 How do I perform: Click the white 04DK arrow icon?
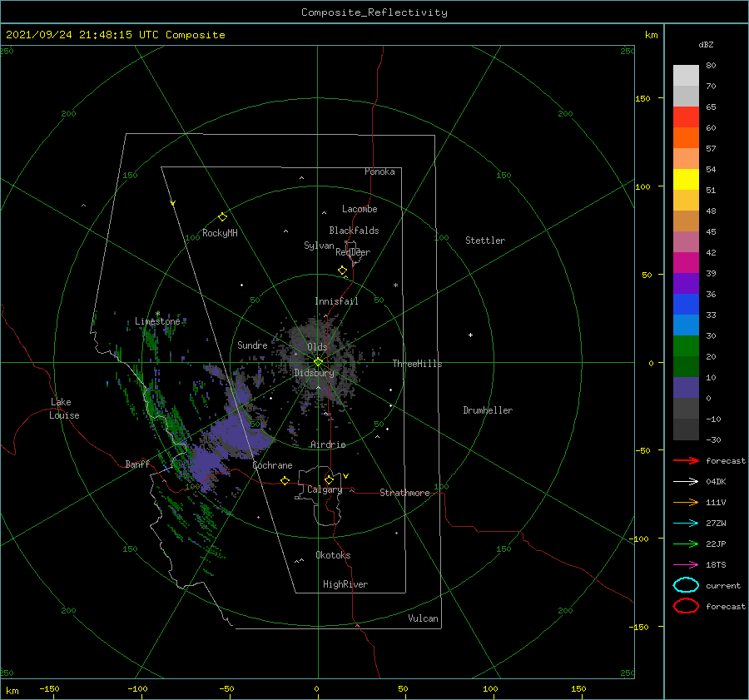[x=686, y=481]
